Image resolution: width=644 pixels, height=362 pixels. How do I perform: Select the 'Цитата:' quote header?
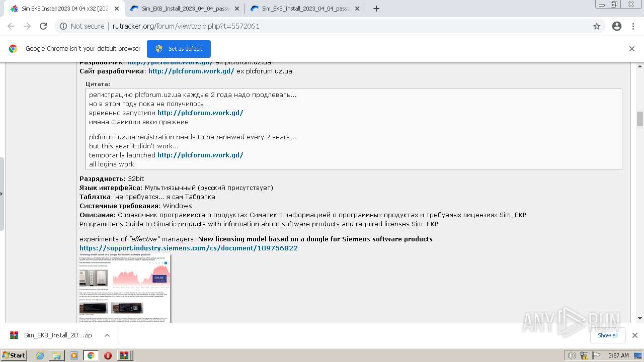98,84
